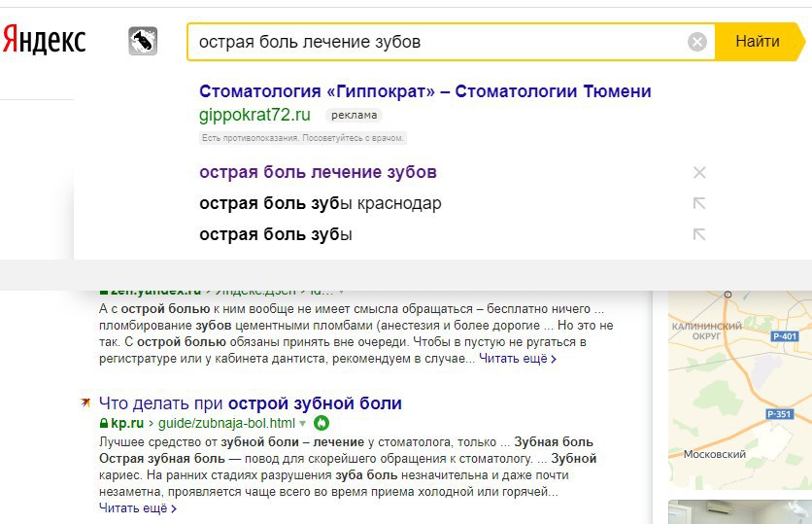Screen dimensions: 812x524
Task: Expand the dropdown arrow after zubnaja-bol.html
Action: (302, 424)
